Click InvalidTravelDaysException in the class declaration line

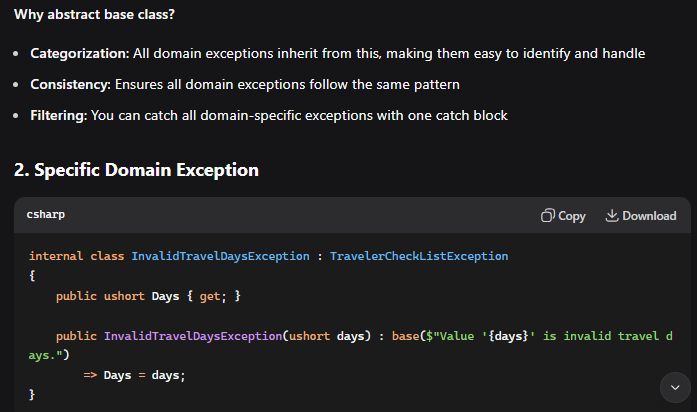220,257
